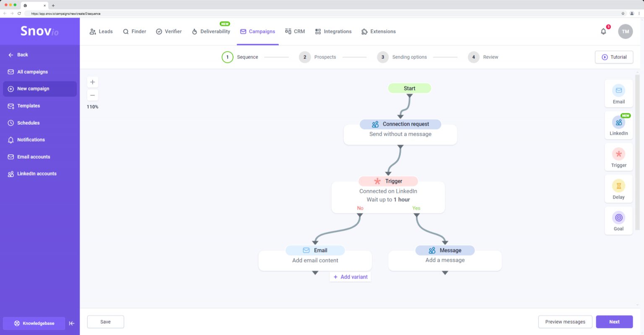Go to step 3 Sending options
The height and width of the screenshot is (335, 644).
pos(402,57)
